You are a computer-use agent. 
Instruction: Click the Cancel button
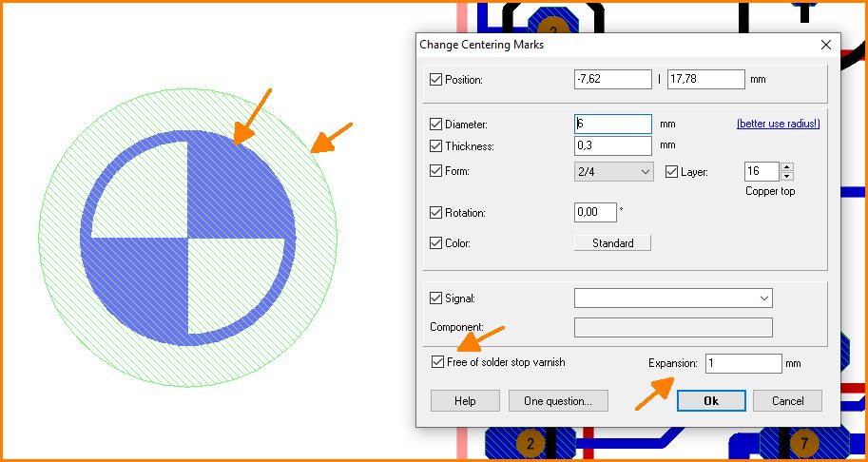point(787,401)
